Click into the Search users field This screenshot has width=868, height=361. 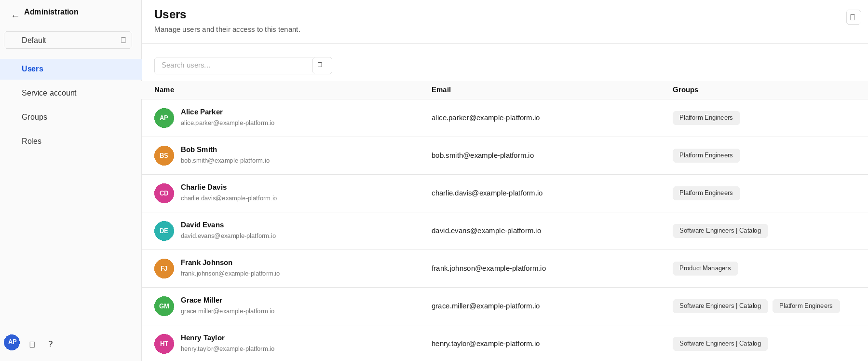233,65
